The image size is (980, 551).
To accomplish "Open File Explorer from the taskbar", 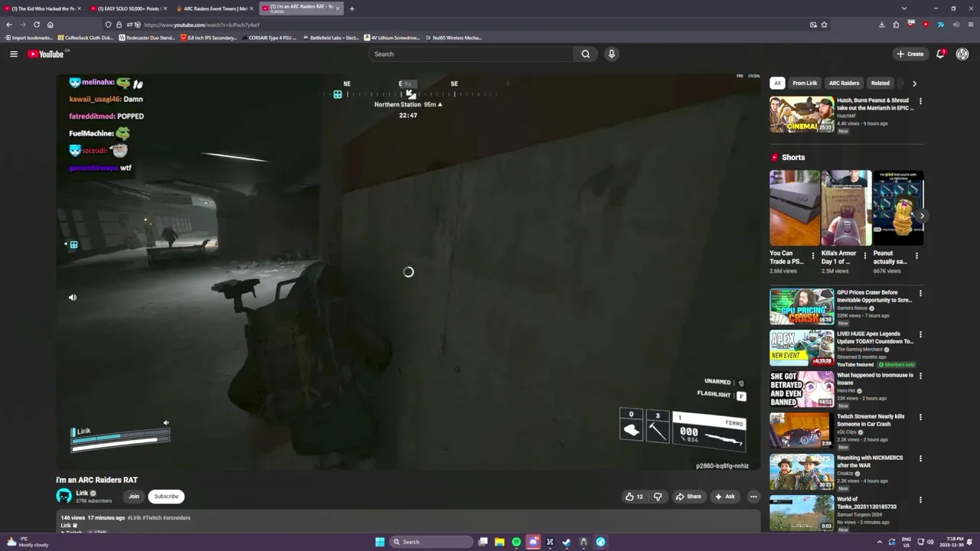I will pos(499,542).
